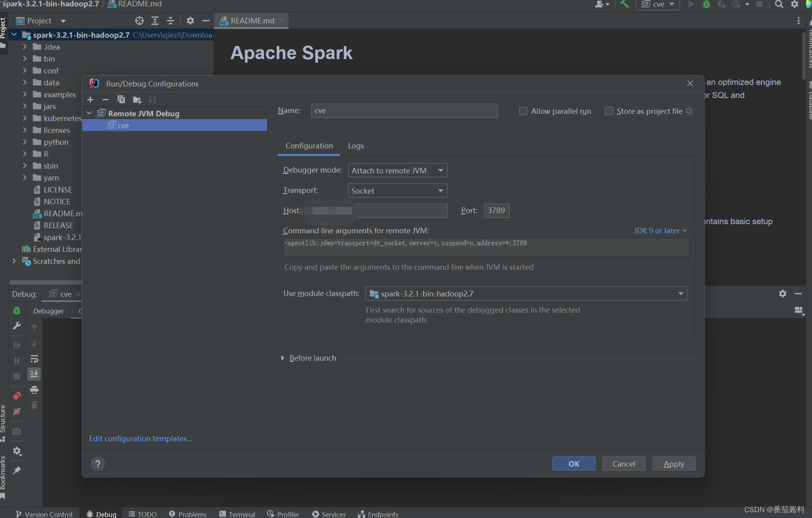Select the Debugger tab in Debug panel
This screenshot has width=812, height=518.
(49, 311)
